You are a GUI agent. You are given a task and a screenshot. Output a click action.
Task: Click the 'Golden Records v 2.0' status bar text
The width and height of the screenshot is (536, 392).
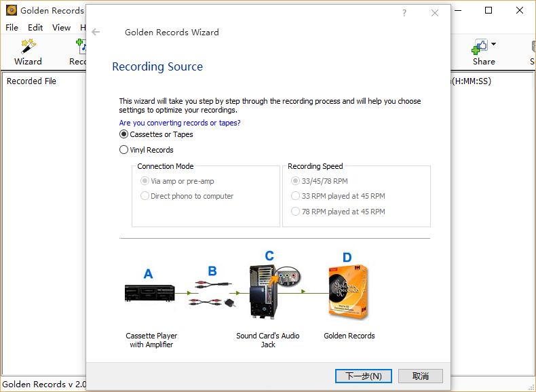click(x=43, y=384)
